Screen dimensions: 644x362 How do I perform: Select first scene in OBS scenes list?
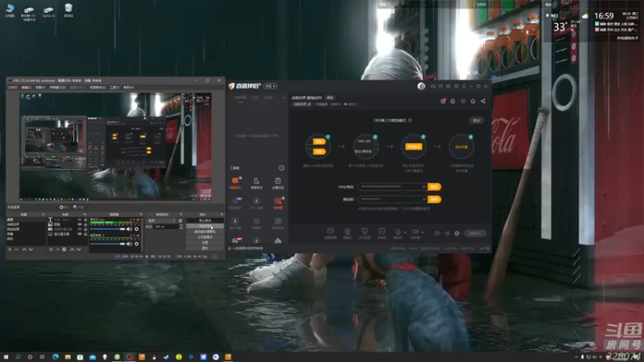pos(26,220)
